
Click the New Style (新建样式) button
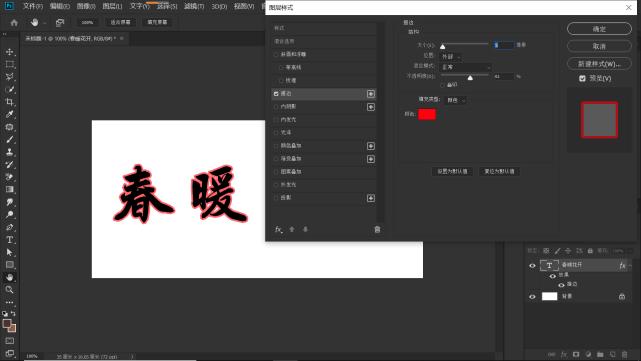click(x=599, y=64)
